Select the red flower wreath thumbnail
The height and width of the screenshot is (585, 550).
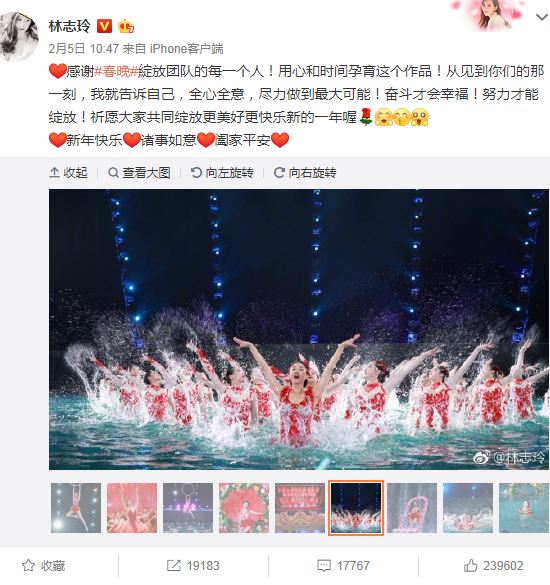click(244, 508)
